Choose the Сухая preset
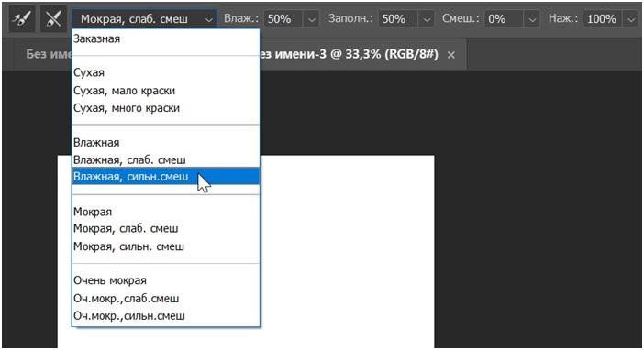This screenshot has width=644, height=350. click(165, 72)
